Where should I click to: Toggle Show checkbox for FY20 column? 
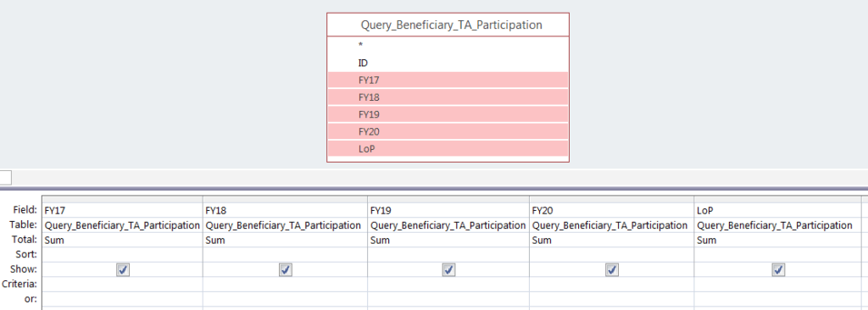[x=612, y=269]
